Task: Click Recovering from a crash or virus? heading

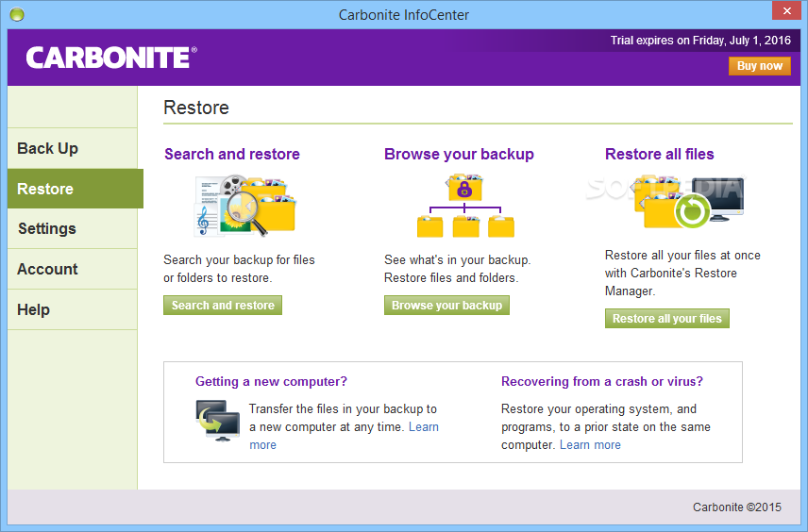Action: 602,382
